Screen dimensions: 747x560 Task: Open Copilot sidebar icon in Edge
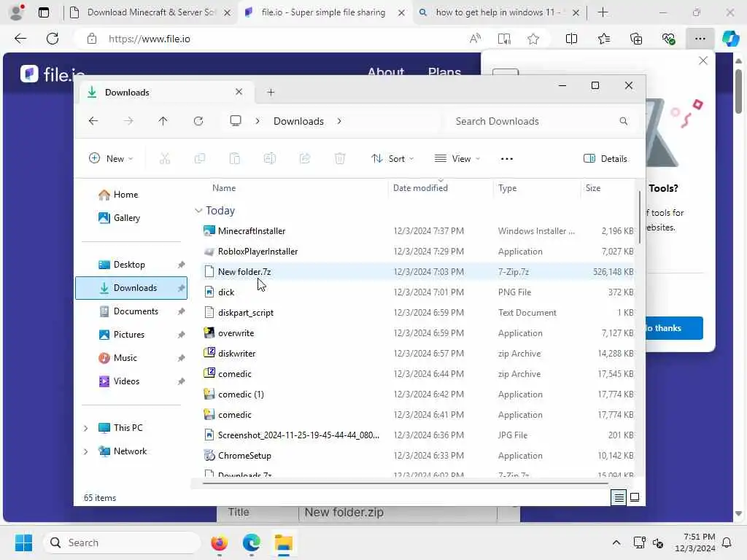(730, 39)
